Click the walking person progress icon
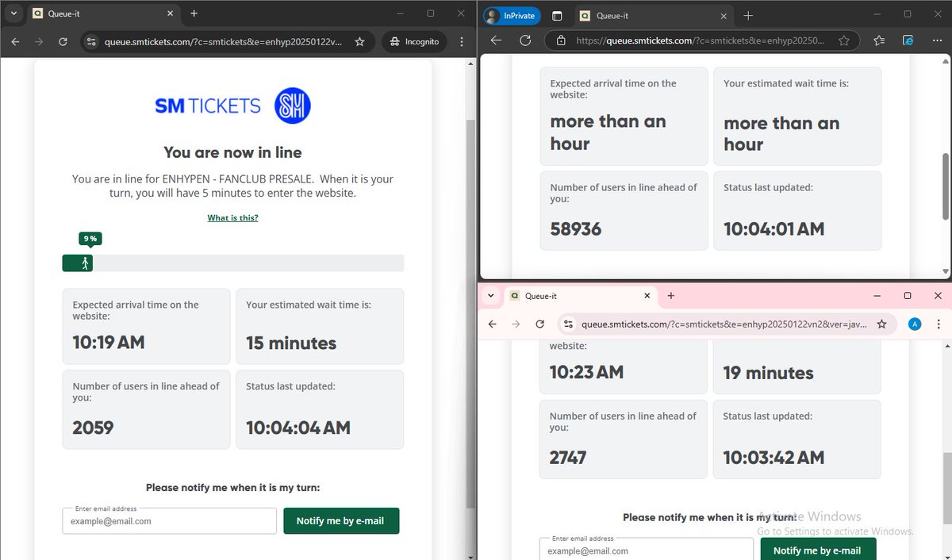The image size is (952, 560). [x=85, y=263]
